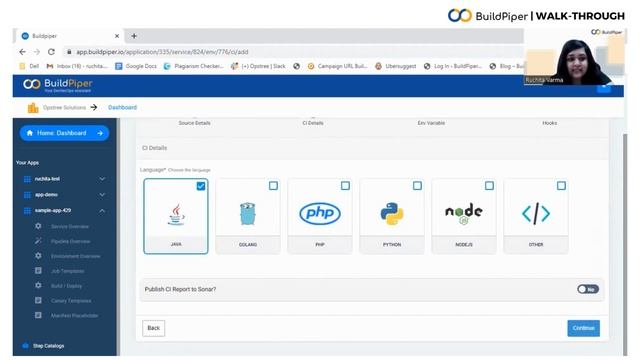Select the PHP logo
640x360 pixels.
pos(320,213)
